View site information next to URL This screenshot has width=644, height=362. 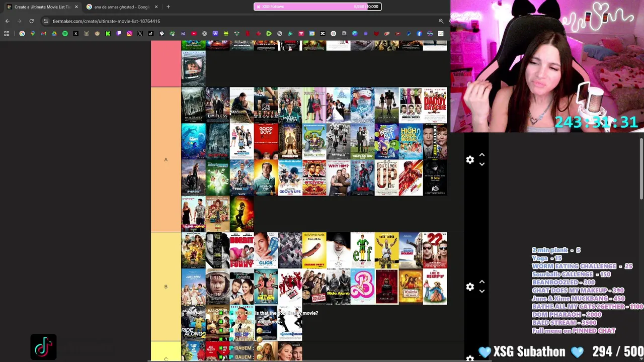[x=46, y=21]
